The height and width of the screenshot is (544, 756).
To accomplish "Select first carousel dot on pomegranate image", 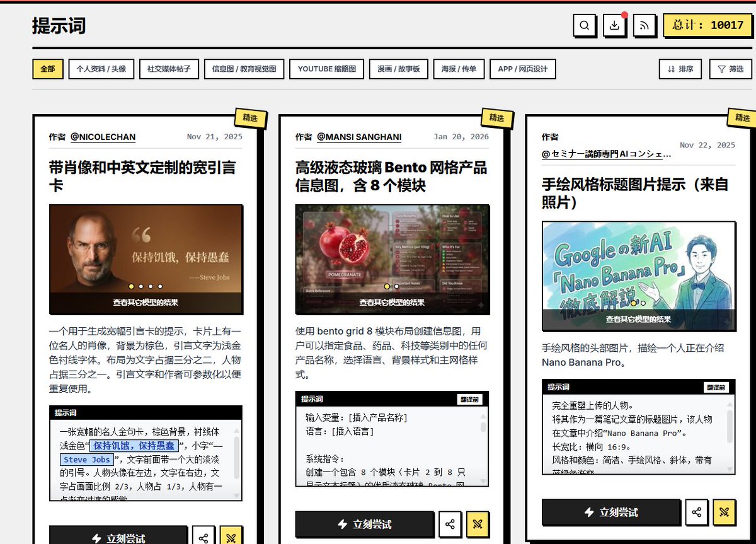I will coord(387,286).
